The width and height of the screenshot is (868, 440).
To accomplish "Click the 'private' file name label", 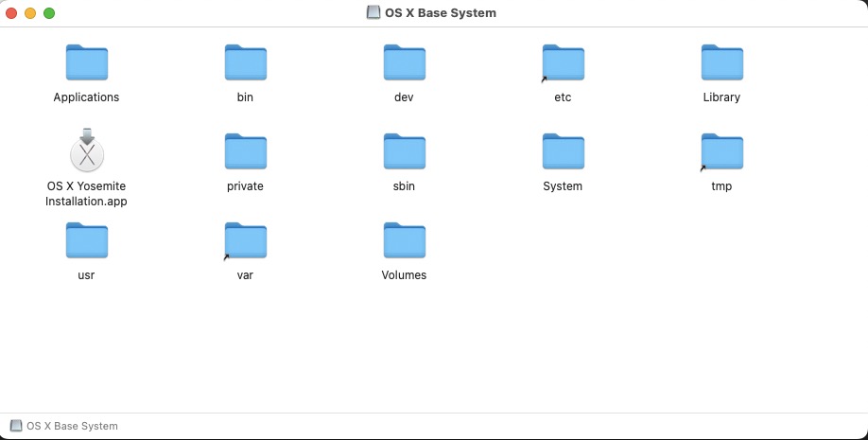I will coord(245,186).
